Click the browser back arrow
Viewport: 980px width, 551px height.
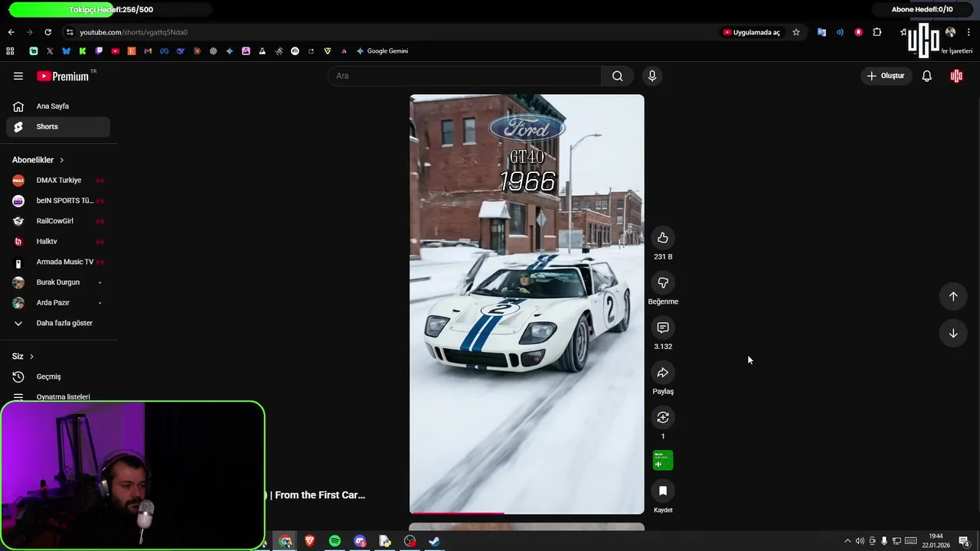click(x=11, y=32)
